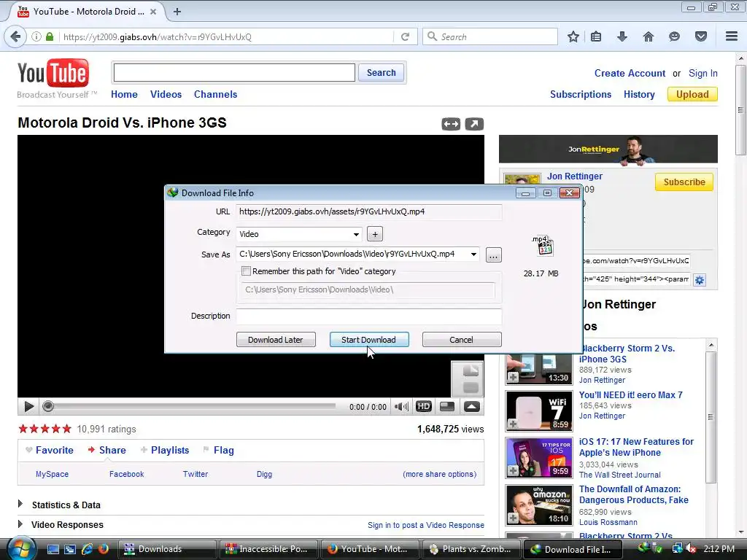Click the chat smiley toolbar icon
747x560 pixels.
(x=674, y=36)
